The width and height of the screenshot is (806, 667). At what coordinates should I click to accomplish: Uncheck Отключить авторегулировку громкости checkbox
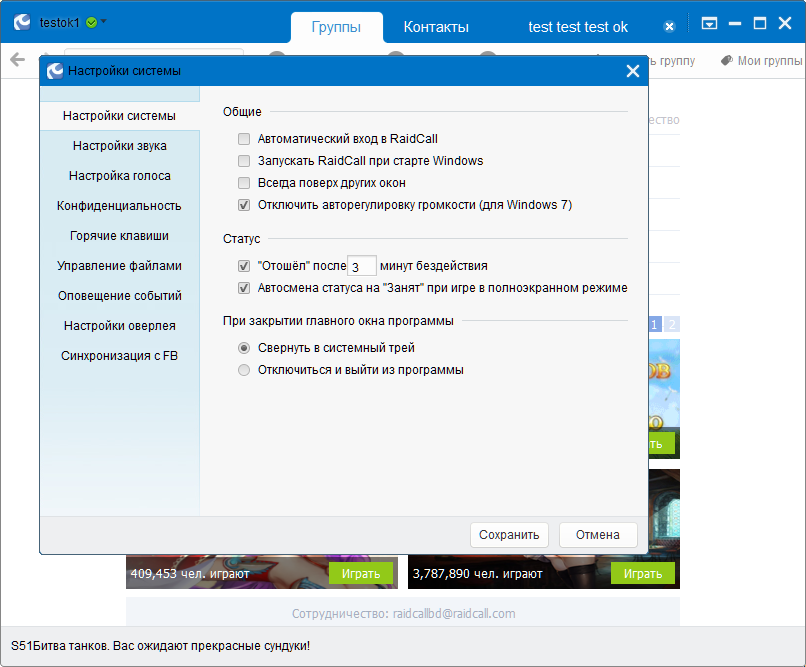tap(244, 205)
